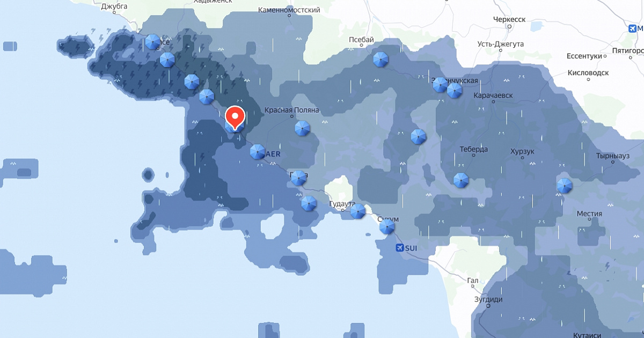The width and height of the screenshot is (644, 338).
Task: Select the Псебай town label
Action: pyautogui.click(x=361, y=40)
